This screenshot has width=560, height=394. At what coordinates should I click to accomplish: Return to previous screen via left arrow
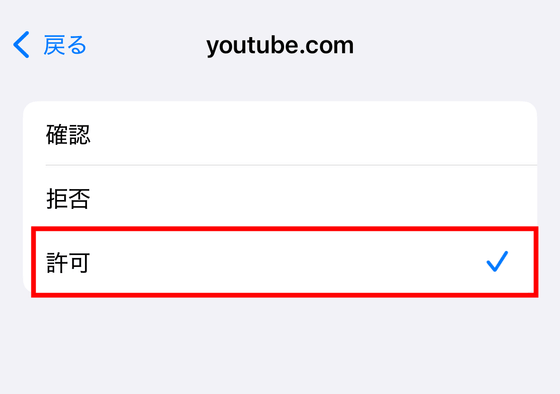click(21, 45)
